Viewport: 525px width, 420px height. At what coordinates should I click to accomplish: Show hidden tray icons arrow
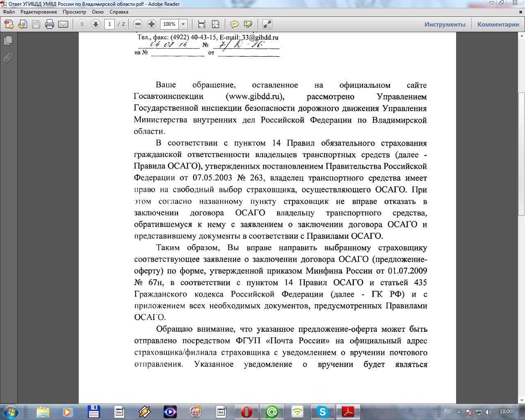pyautogui.click(x=459, y=412)
